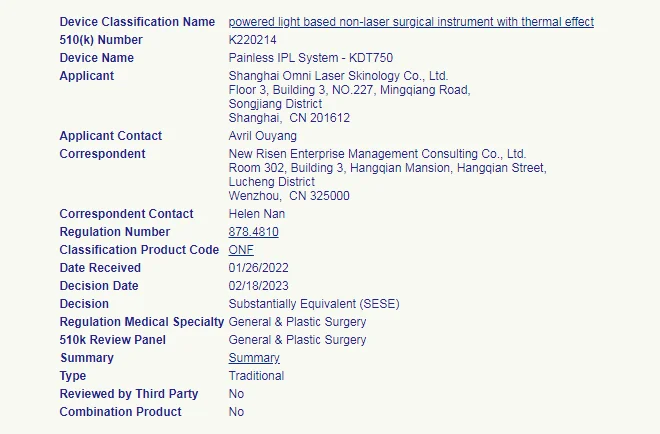Image resolution: width=660 pixels, height=434 pixels.
Task: Click the Traditional type value
Action: (x=256, y=376)
